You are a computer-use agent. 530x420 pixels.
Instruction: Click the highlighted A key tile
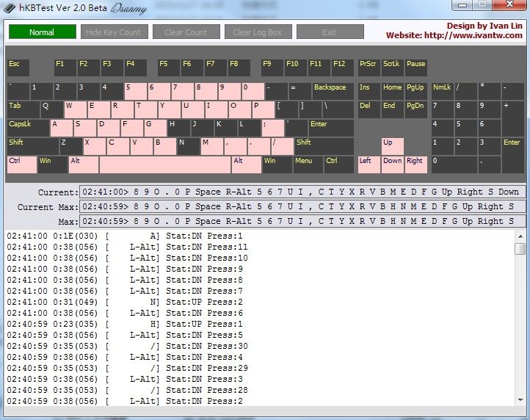61,128
